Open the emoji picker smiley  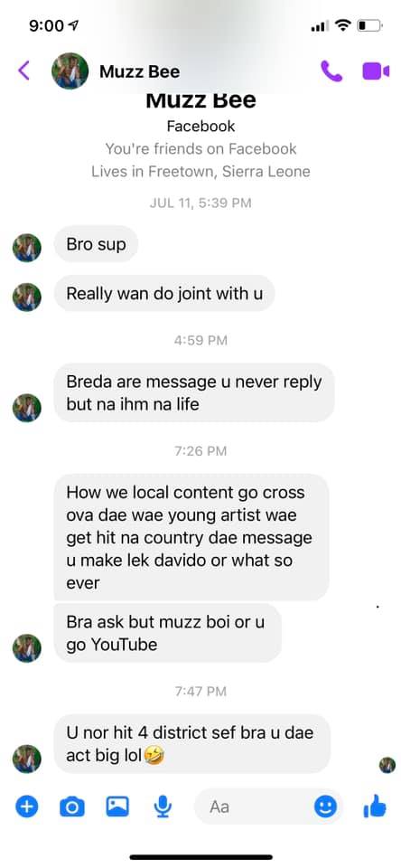(325, 807)
